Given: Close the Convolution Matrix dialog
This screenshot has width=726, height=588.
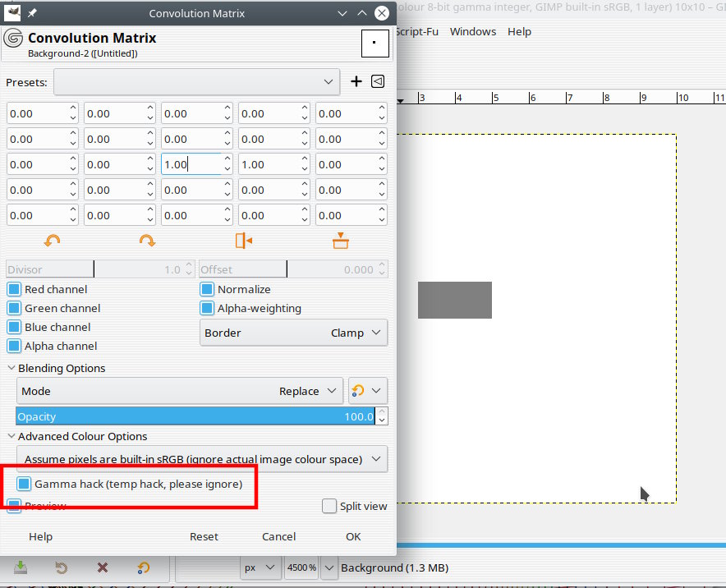Looking at the screenshot, I should pyautogui.click(x=382, y=13).
